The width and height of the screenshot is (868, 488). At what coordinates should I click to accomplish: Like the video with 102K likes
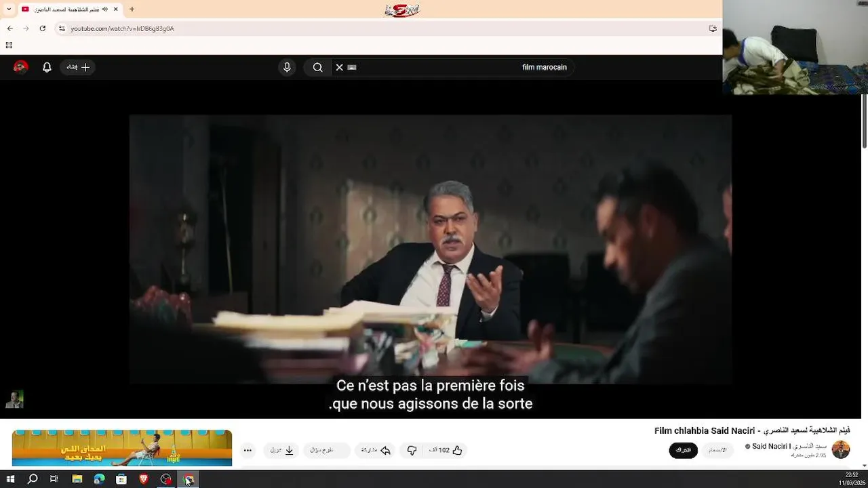(446, 450)
